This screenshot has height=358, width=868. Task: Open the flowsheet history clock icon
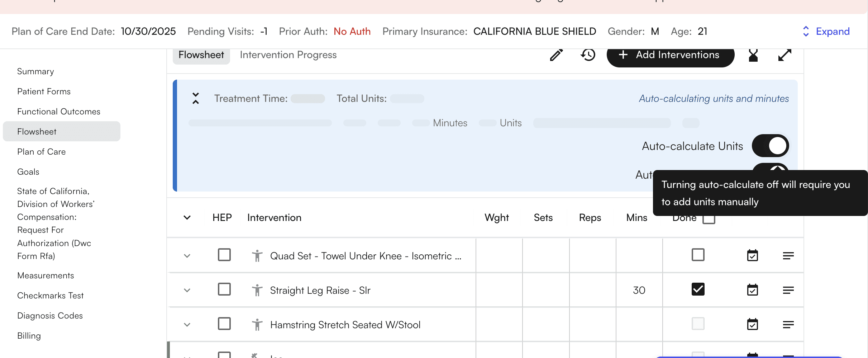tap(588, 55)
